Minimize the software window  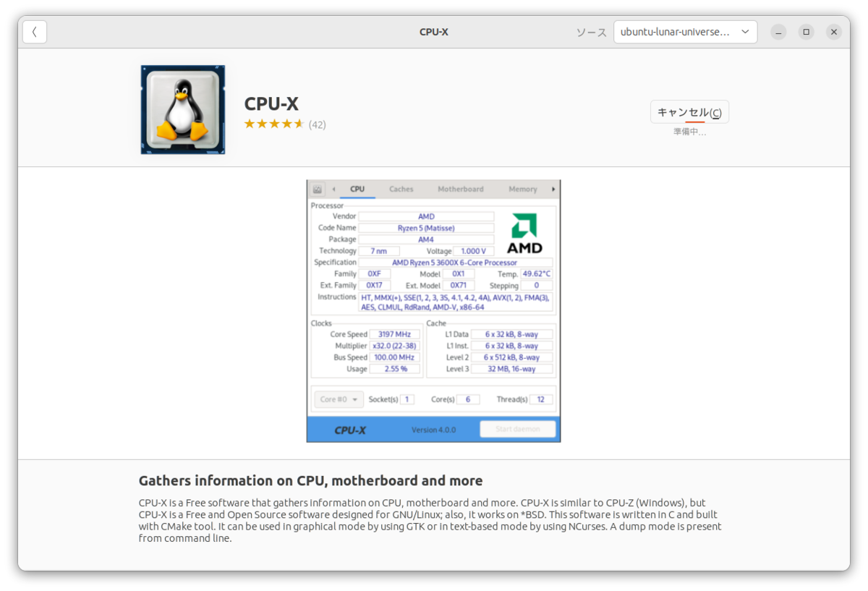tap(778, 32)
